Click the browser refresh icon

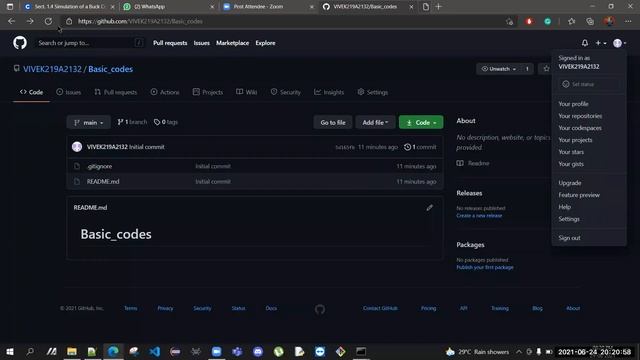click(x=48, y=21)
